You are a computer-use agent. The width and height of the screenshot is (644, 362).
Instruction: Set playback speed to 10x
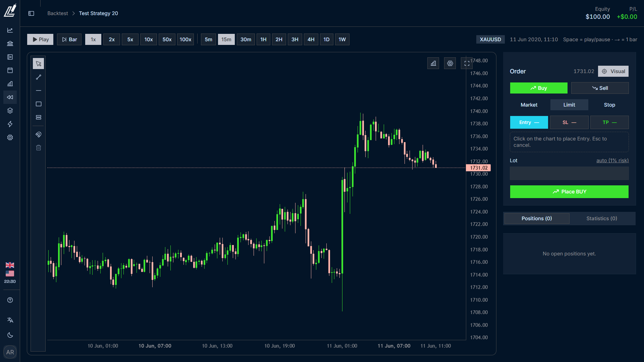click(x=149, y=40)
